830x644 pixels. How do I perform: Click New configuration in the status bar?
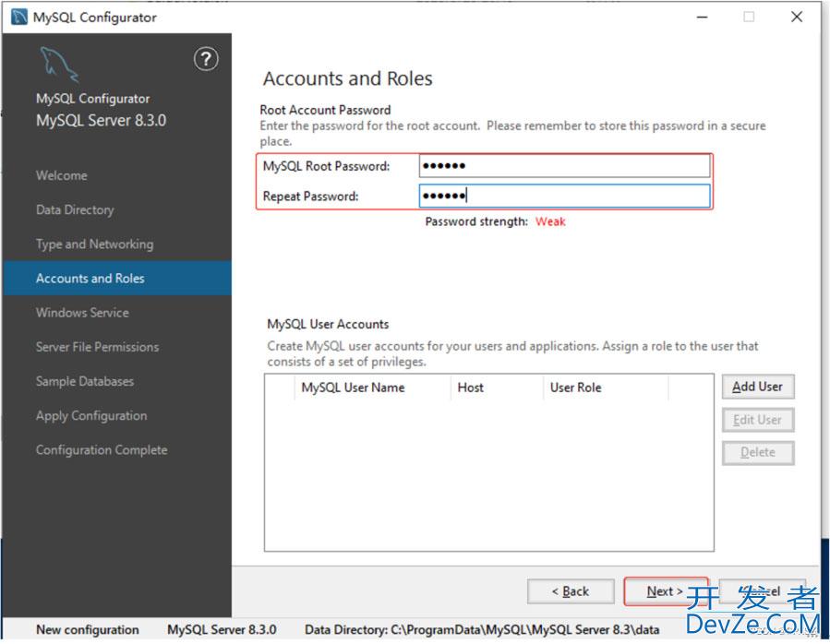88,630
